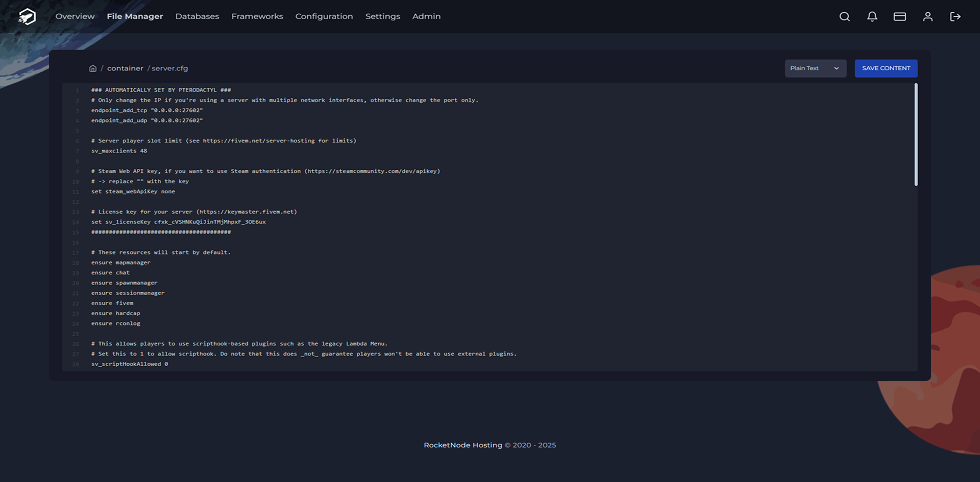Click the dropdown chevron beside Plain Text
The width and height of the screenshot is (980, 482).
click(836, 68)
